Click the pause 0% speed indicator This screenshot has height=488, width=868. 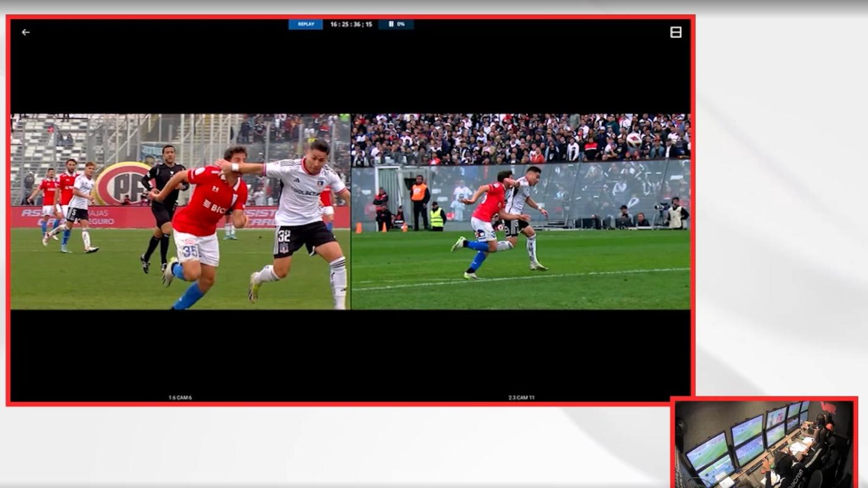(x=396, y=24)
